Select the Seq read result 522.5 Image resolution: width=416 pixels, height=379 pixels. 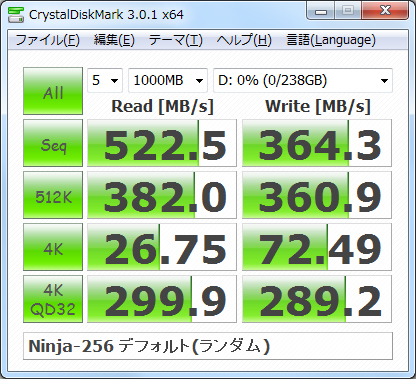pyautogui.click(x=162, y=143)
